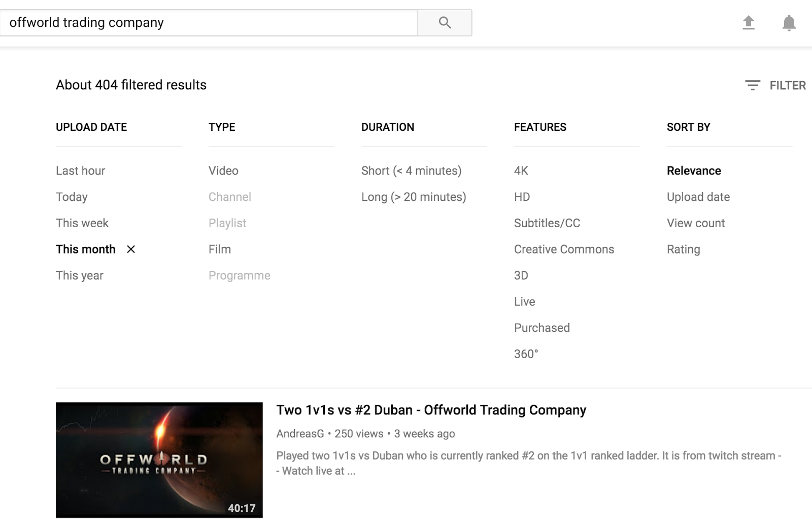
Task: Enable the Subtitles/CC filter
Action: (x=547, y=223)
